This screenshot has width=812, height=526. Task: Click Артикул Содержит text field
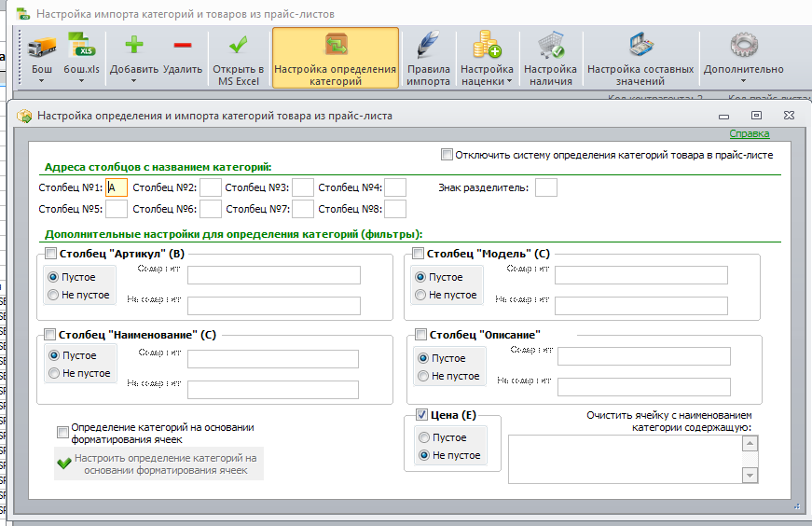coord(274,275)
